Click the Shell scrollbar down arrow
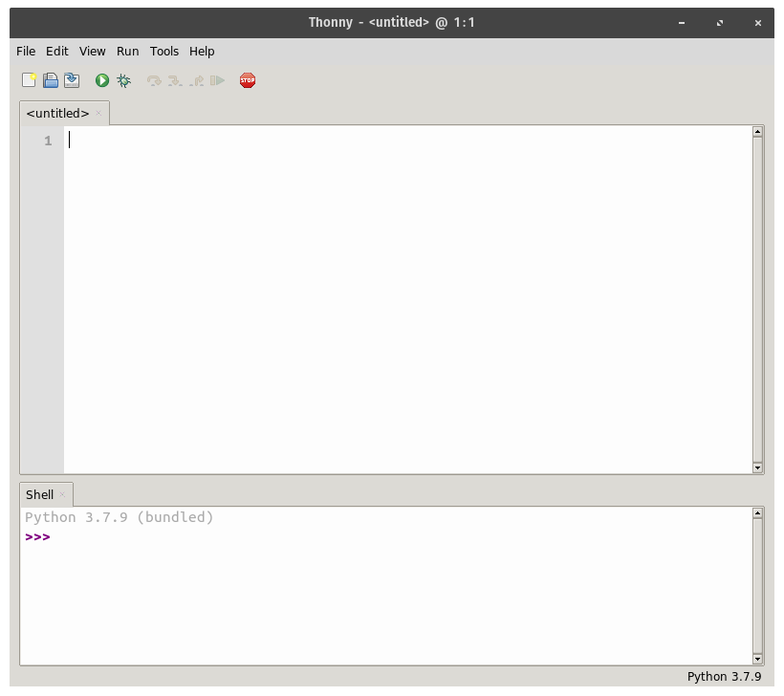The width and height of the screenshot is (784, 696). [757, 659]
